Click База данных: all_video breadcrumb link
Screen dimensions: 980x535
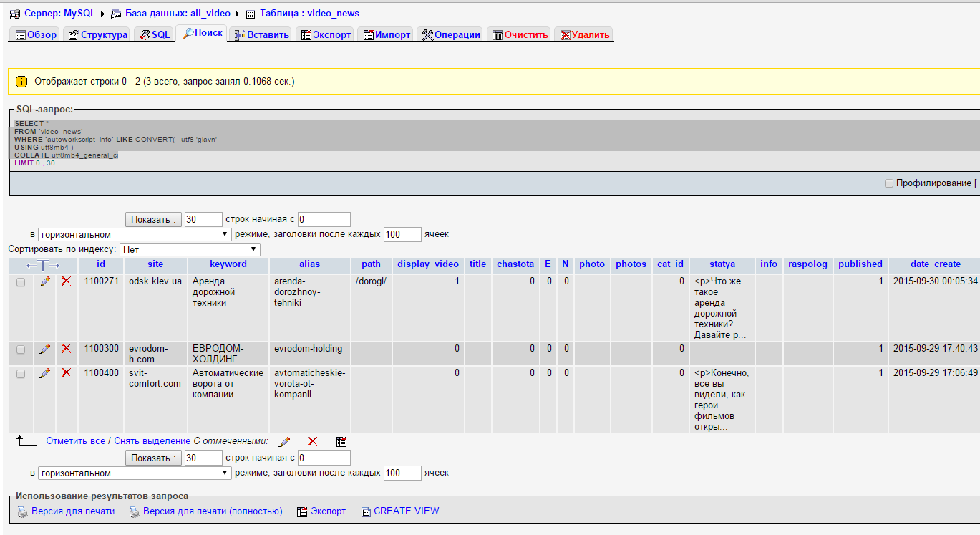(x=178, y=14)
